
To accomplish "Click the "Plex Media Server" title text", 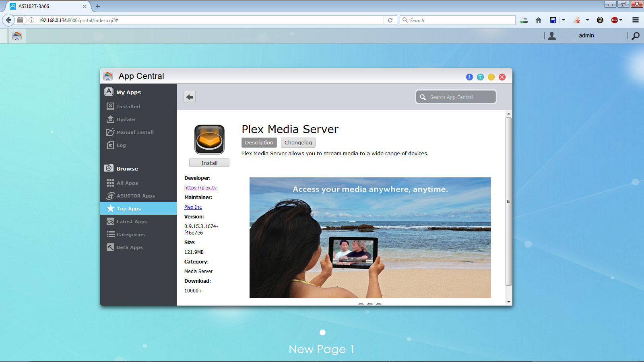I will [290, 129].
